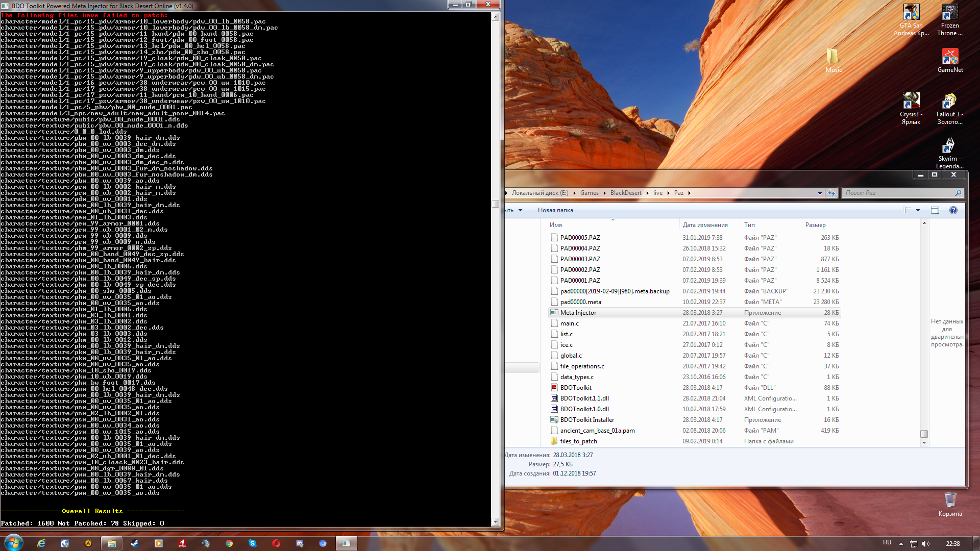The width and height of the screenshot is (980, 551).
Task: Toggle the preview pane button
Action: click(x=935, y=210)
